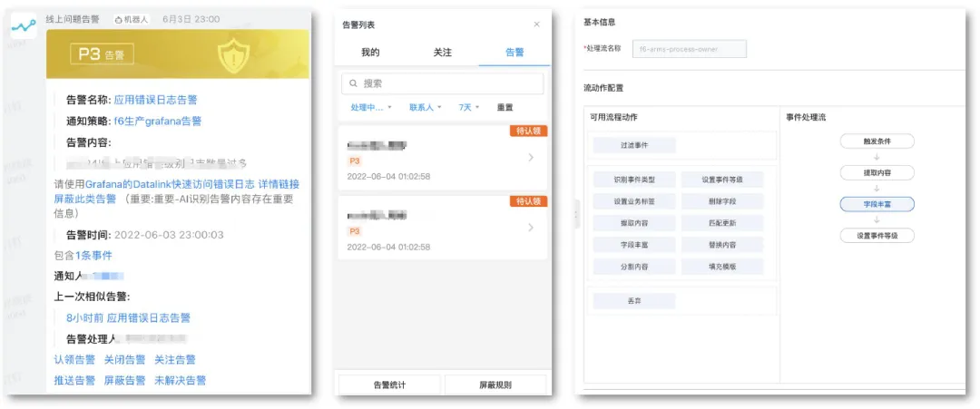Open the 应用错误日志告警 alert name link
The image size is (980, 409).
pos(156,99)
